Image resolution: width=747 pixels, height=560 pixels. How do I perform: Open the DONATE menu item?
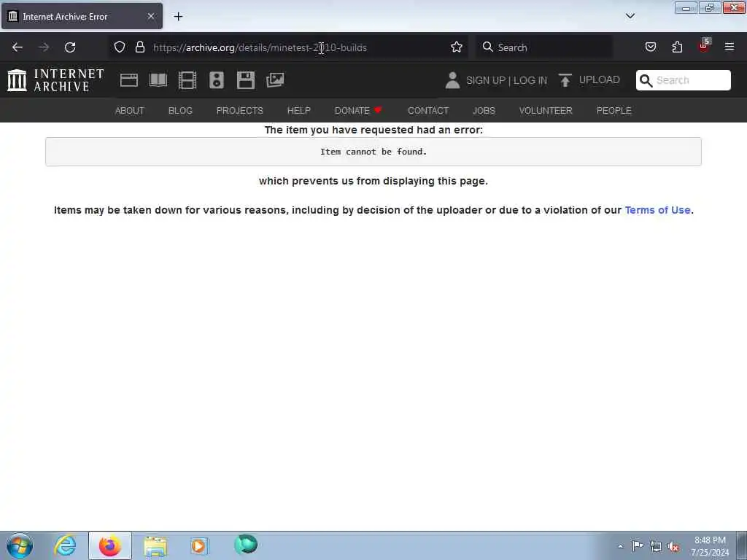click(358, 111)
